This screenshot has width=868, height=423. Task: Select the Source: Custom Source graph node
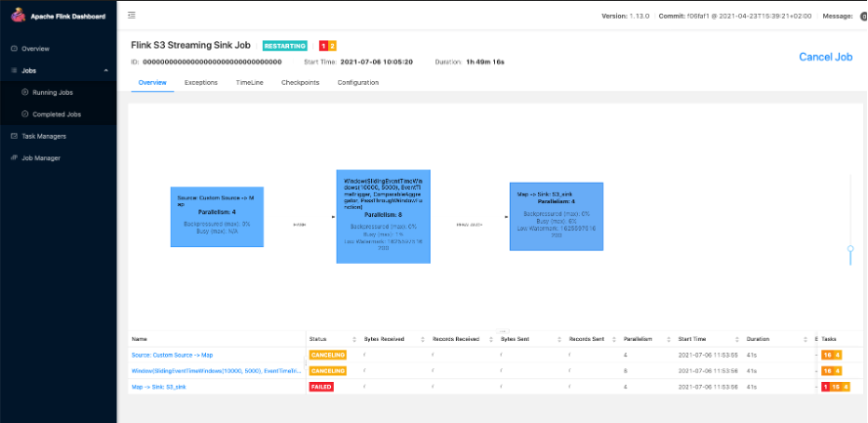point(217,217)
